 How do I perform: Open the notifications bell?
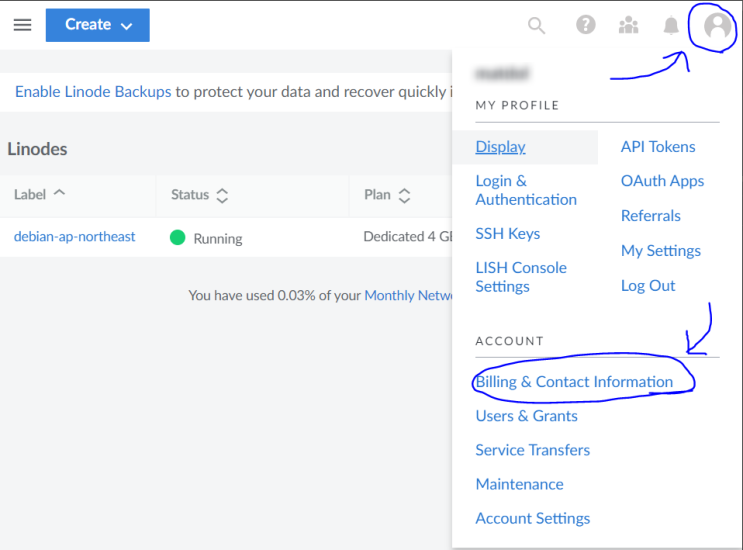pyautogui.click(x=671, y=25)
